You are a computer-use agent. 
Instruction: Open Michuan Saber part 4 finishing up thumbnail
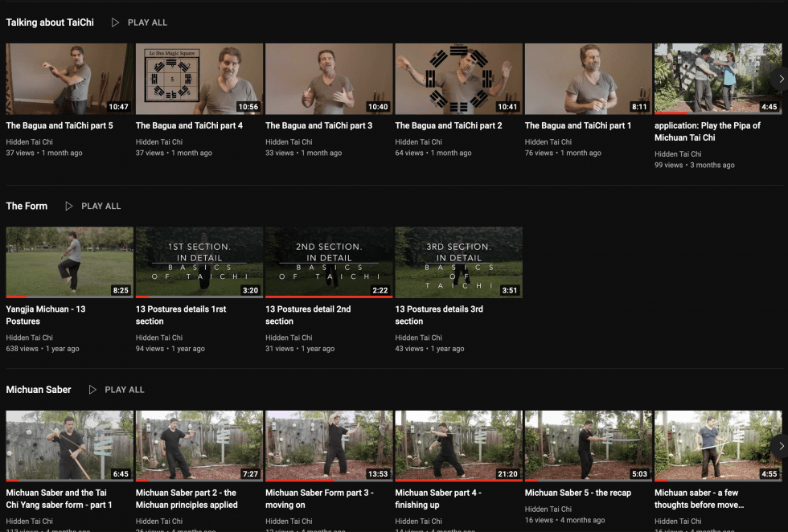pos(458,445)
